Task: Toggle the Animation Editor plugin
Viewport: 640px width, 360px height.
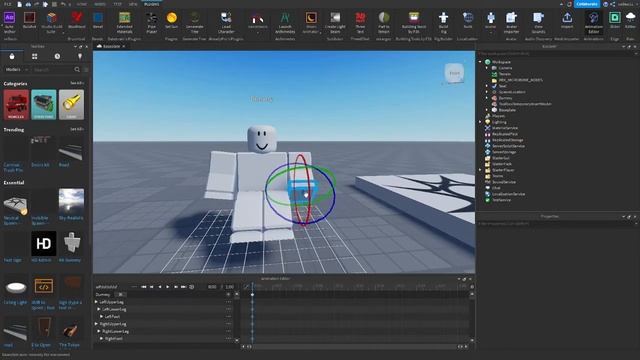Action: point(593,22)
